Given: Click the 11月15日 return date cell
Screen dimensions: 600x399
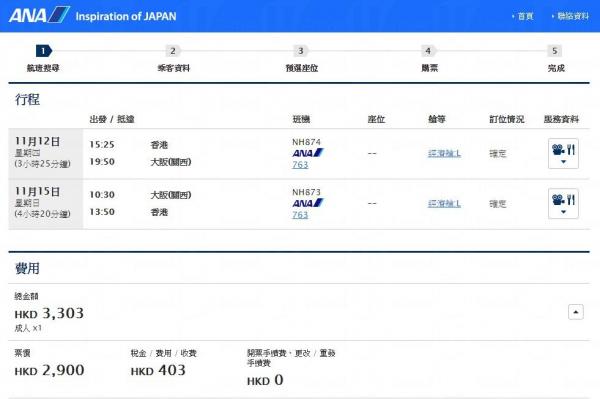Looking at the screenshot, I should pyautogui.click(x=46, y=204).
